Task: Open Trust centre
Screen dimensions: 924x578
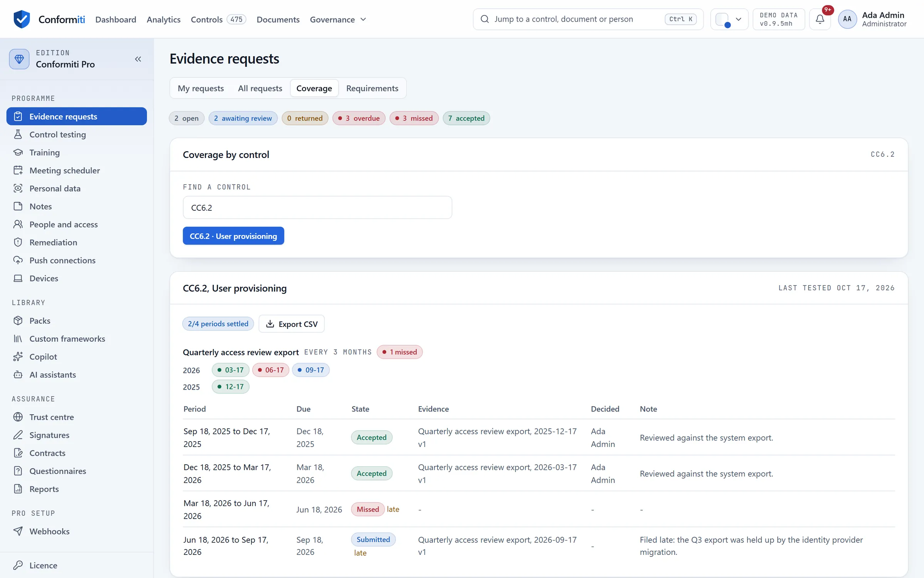Action: tap(77, 417)
